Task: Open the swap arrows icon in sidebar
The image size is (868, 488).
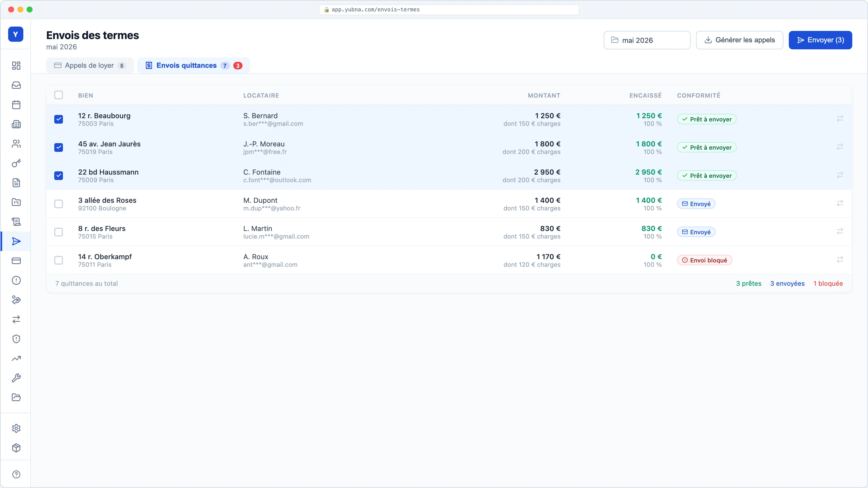Action: [16, 319]
